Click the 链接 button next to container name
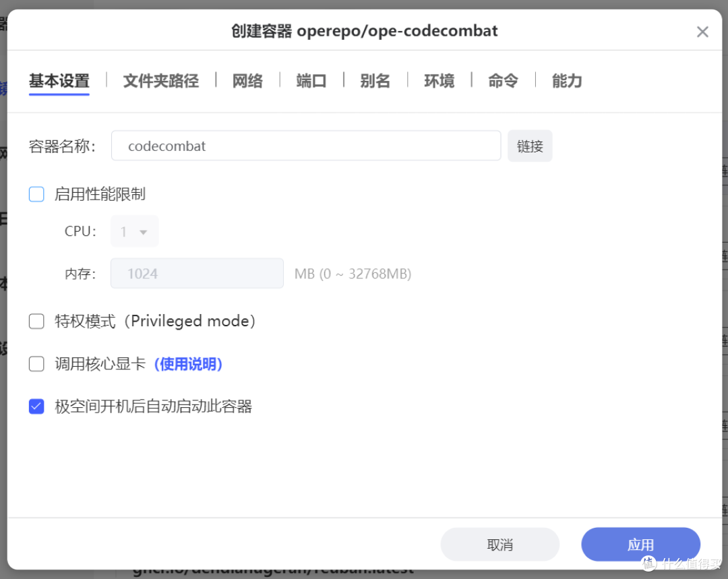Viewport: 728px width, 579px height. (530, 146)
